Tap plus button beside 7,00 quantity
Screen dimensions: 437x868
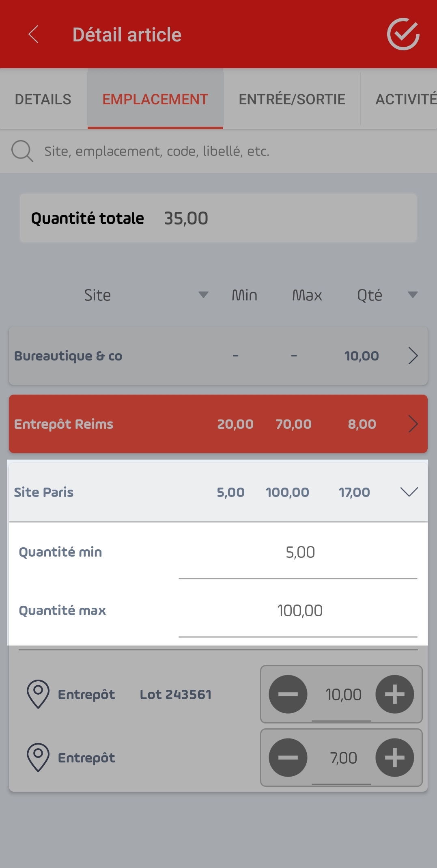click(x=395, y=758)
